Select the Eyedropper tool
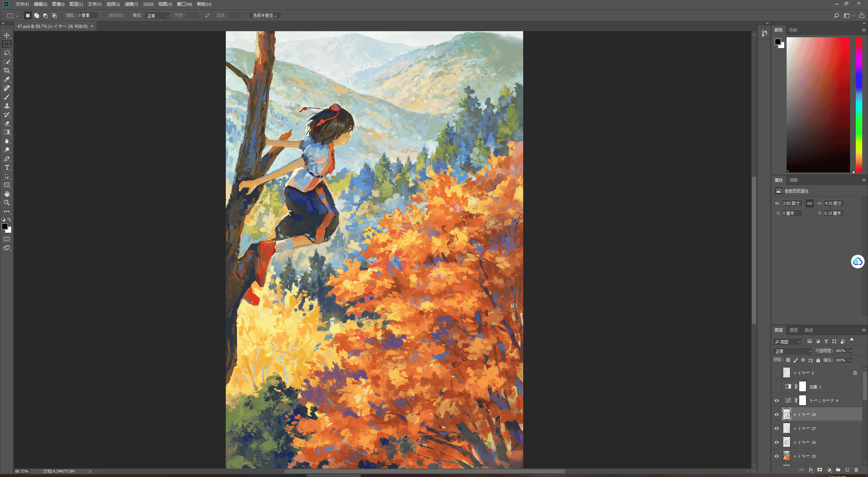The width and height of the screenshot is (868, 477). click(x=7, y=79)
